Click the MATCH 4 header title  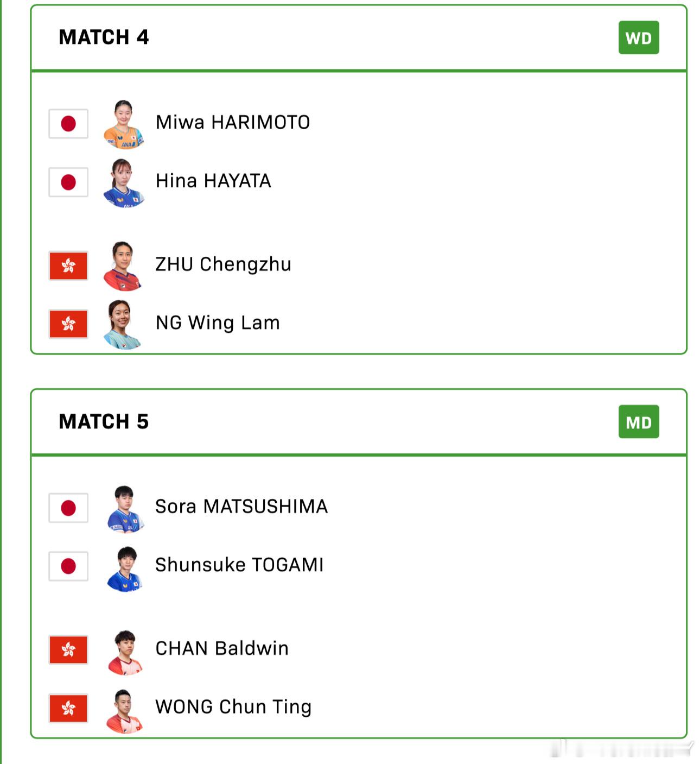tap(104, 37)
